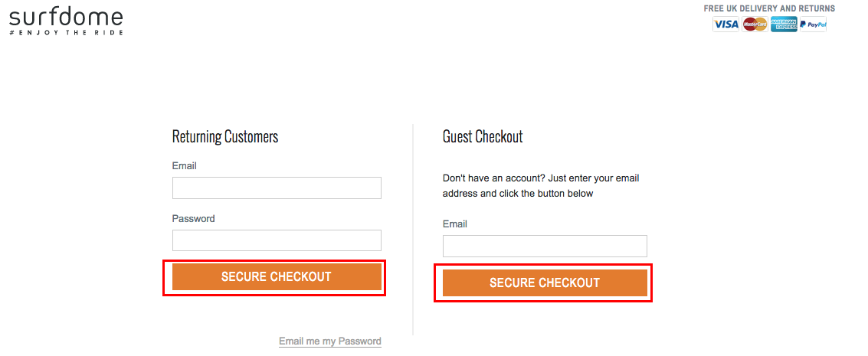The width and height of the screenshot is (868, 356).
Task: Click the vertical divider between the two forms
Action: tap(413, 230)
